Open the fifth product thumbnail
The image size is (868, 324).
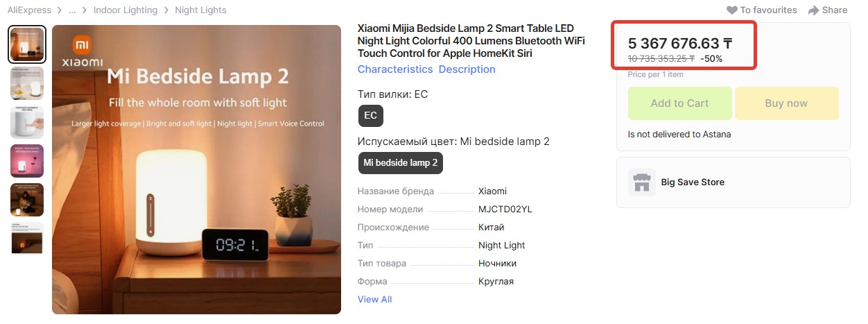click(27, 200)
